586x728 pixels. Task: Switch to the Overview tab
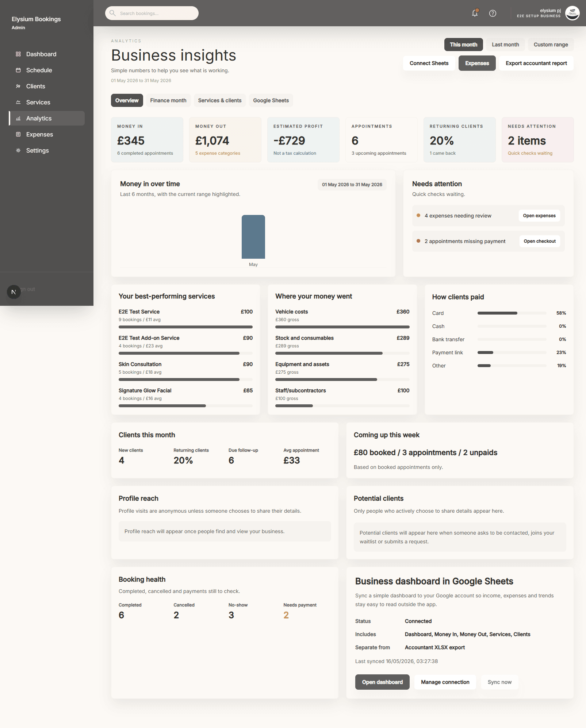pos(127,100)
